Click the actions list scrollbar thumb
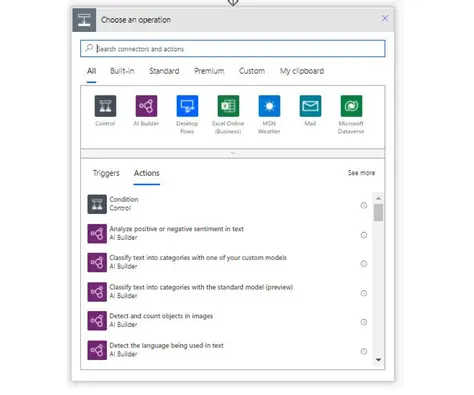The height and width of the screenshot is (395, 474). click(378, 213)
